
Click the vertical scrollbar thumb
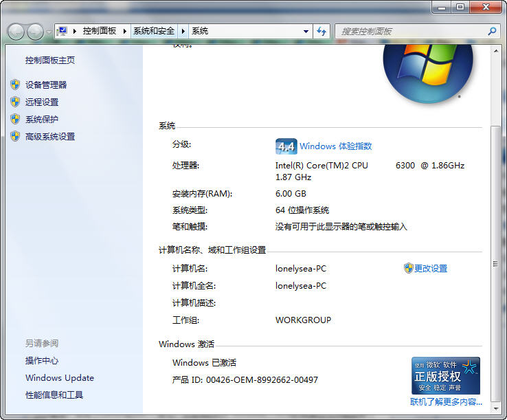click(496, 264)
